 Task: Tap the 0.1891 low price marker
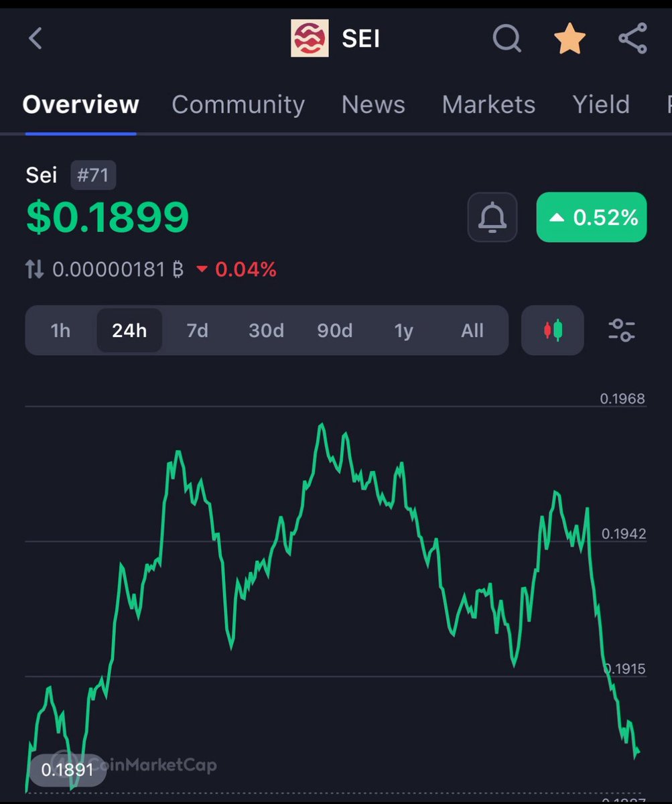coord(67,770)
